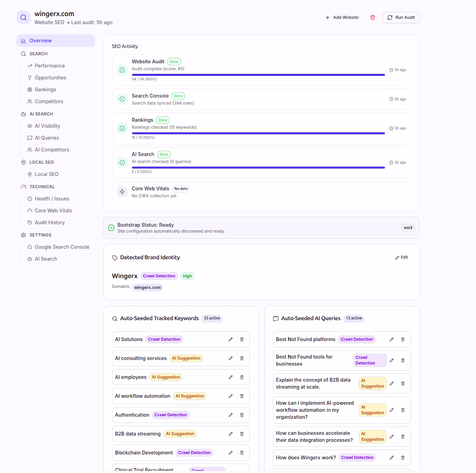Click the wingerx.com domain chip

coord(147,288)
